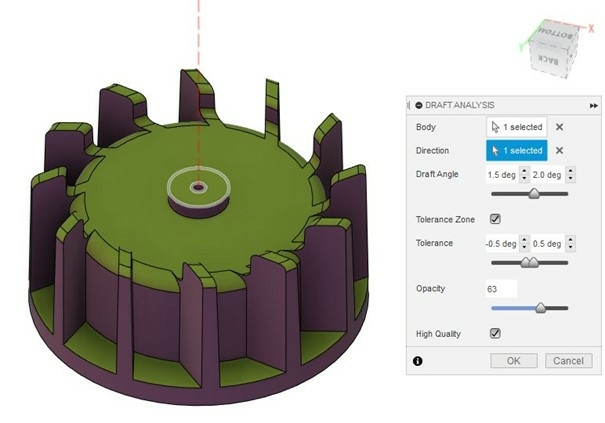
Task: Click the Draft Angle slider handle
Action: tap(534, 194)
